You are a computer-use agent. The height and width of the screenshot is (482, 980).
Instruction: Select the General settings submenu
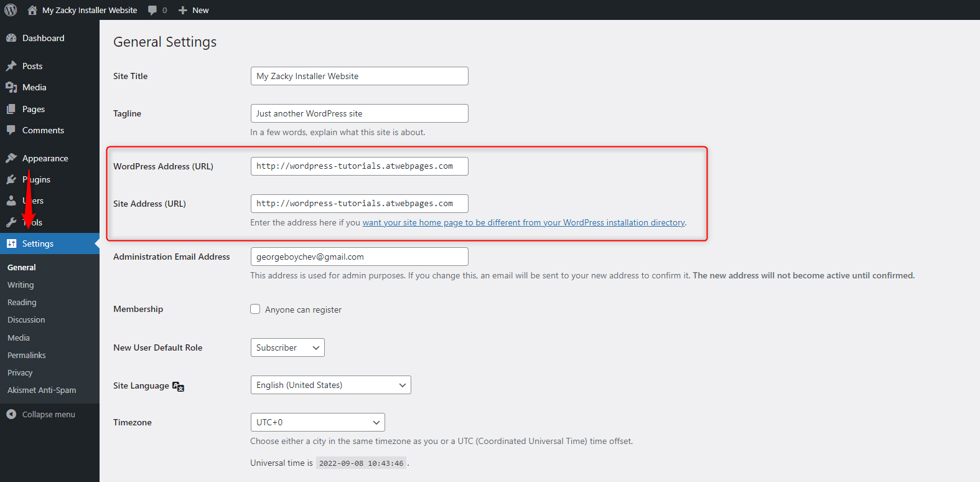(22, 267)
